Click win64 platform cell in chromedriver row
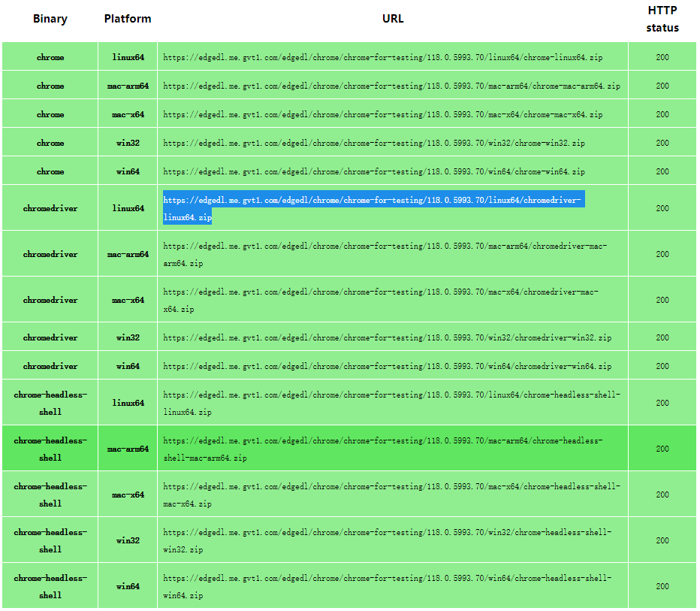This screenshot has width=700, height=611. pyautogui.click(x=128, y=366)
